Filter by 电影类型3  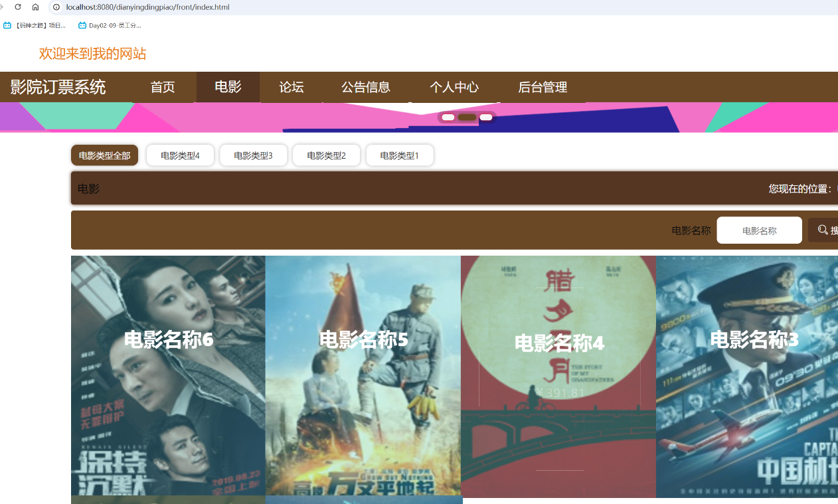(253, 155)
